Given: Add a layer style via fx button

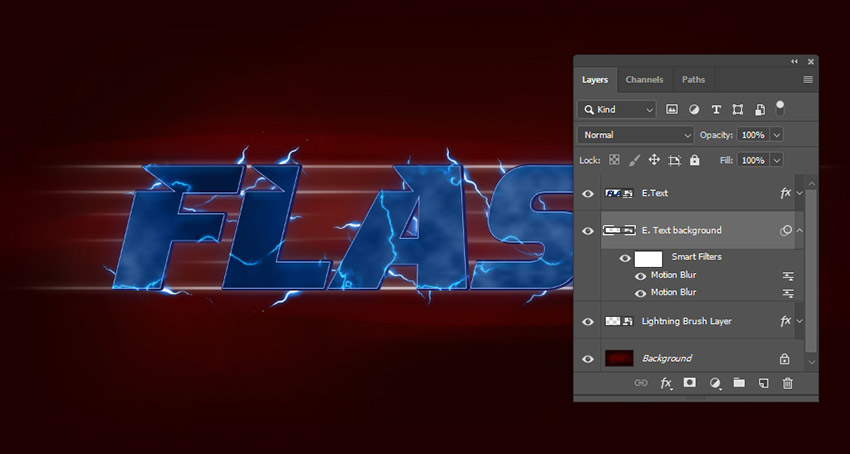Looking at the screenshot, I should (x=666, y=383).
